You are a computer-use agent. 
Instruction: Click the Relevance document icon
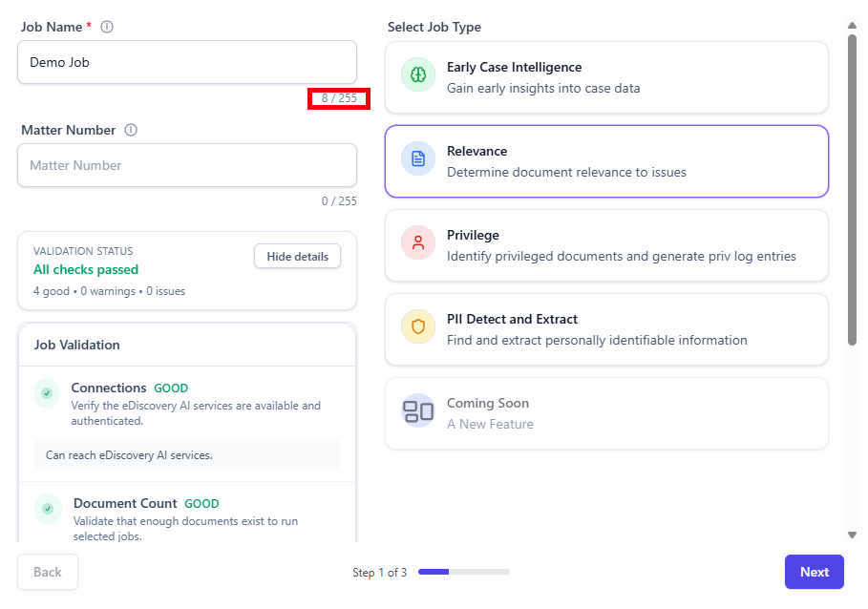tap(417, 158)
